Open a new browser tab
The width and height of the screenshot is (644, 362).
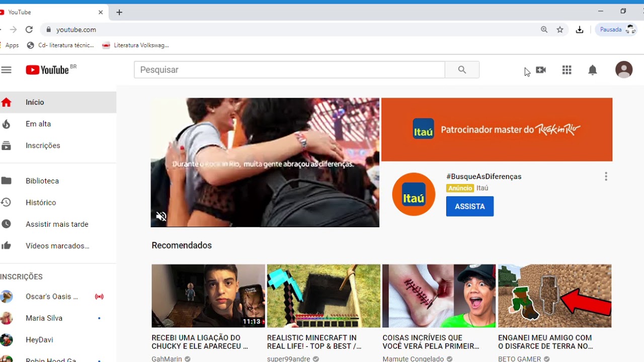coord(119,12)
